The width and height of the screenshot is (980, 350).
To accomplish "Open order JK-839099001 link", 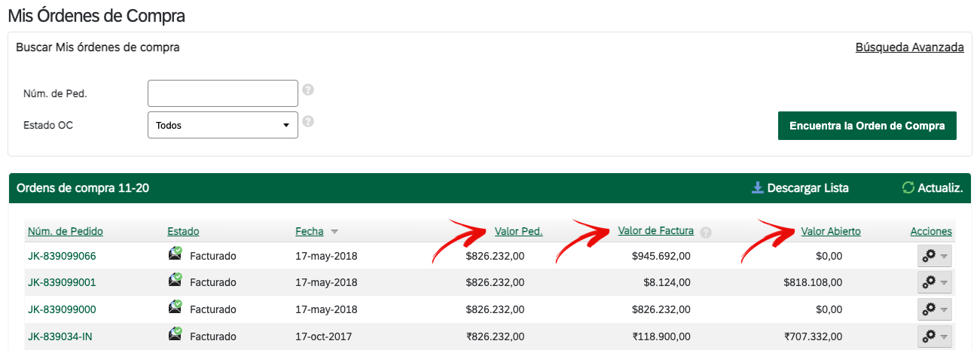I will [x=62, y=282].
